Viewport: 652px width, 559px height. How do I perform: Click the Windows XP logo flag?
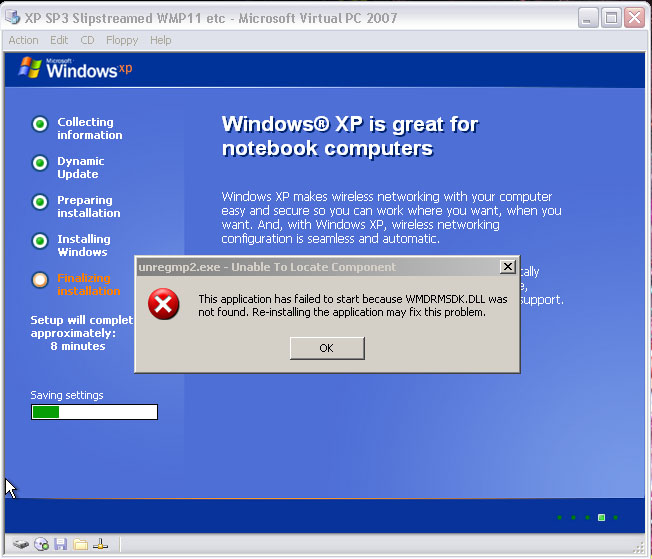(x=30, y=67)
